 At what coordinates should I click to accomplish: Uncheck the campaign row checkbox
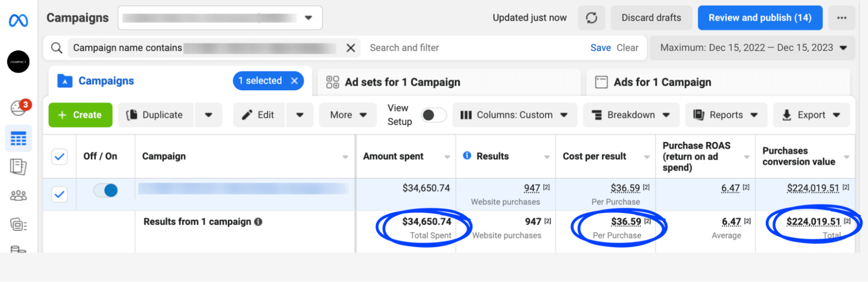click(x=59, y=194)
